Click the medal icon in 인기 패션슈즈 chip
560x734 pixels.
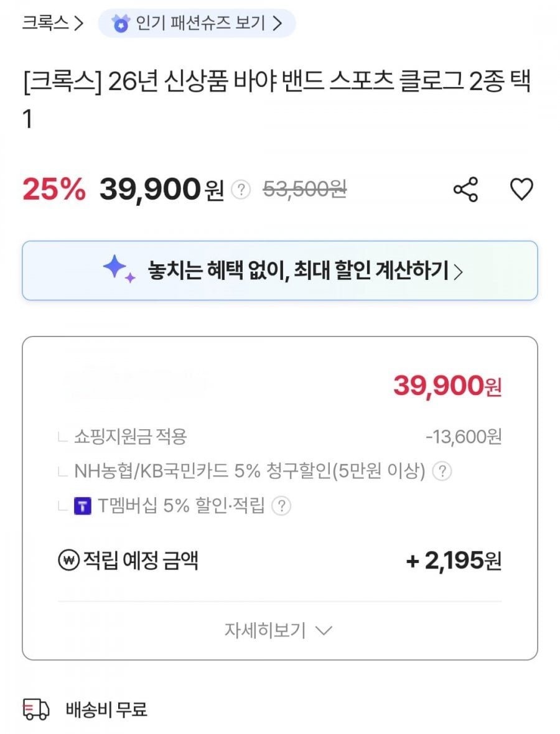(x=119, y=24)
